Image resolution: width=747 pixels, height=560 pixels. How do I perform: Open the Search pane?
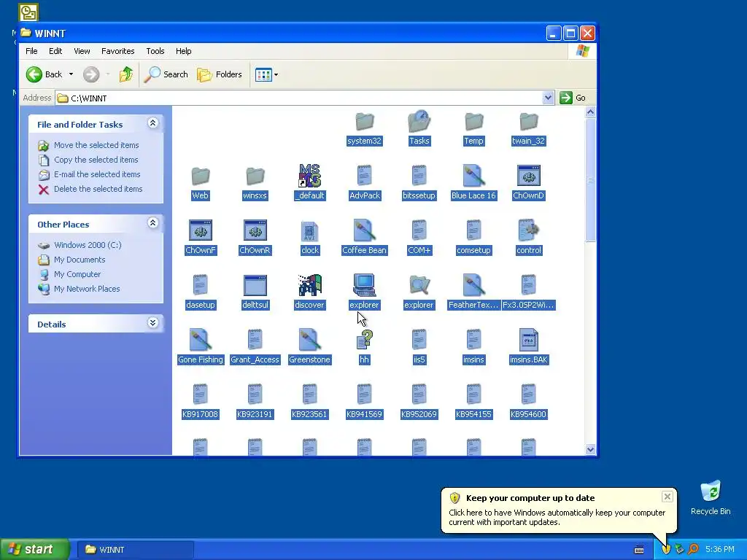tap(166, 74)
